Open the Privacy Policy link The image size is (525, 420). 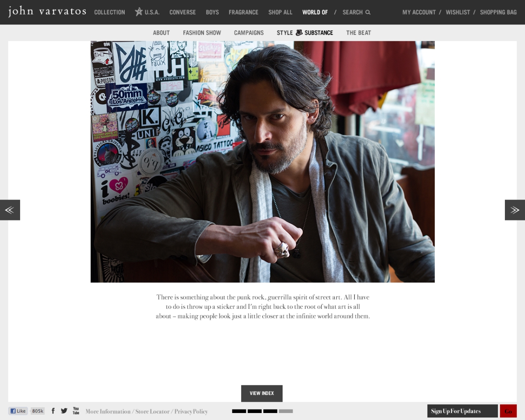coord(191,411)
